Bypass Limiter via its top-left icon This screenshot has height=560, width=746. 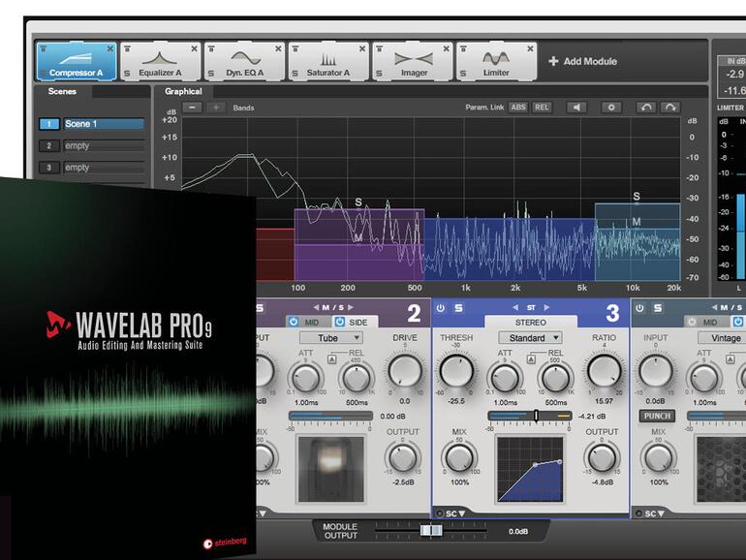point(463,48)
